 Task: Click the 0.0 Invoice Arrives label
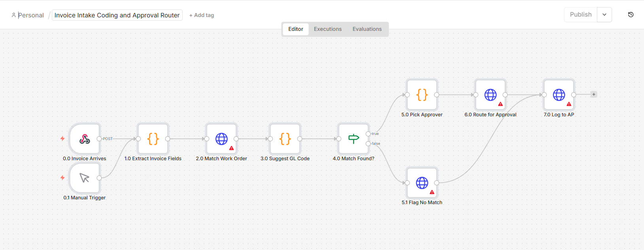(x=85, y=159)
